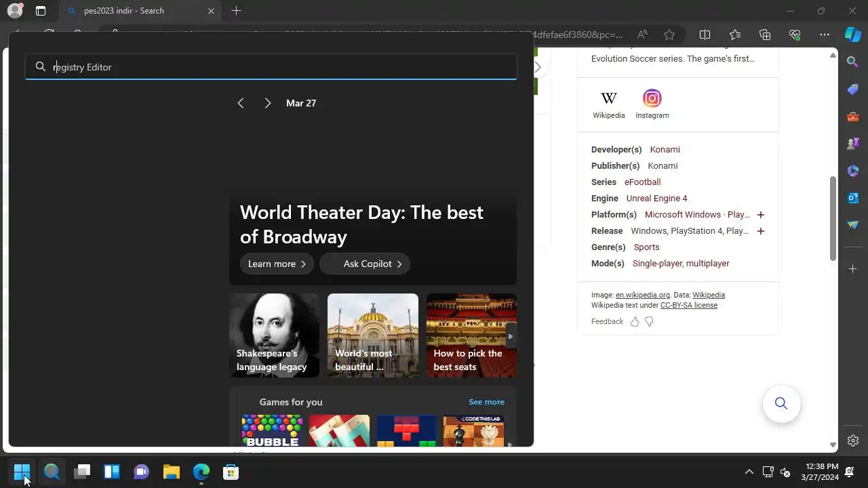Open the Windows Start menu

click(x=22, y=471)
